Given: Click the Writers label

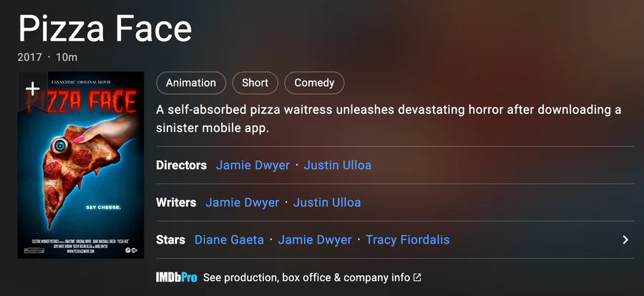Looking at the screenshot, I should click(176, 203).
